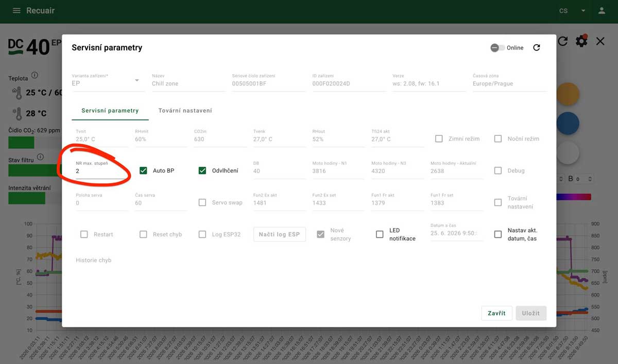Image resolution: width=618 pixels, height=364 pixels.
Task: Click the Verze field ws: 2.08, fw: 16.1
Action: click(429, 83)
